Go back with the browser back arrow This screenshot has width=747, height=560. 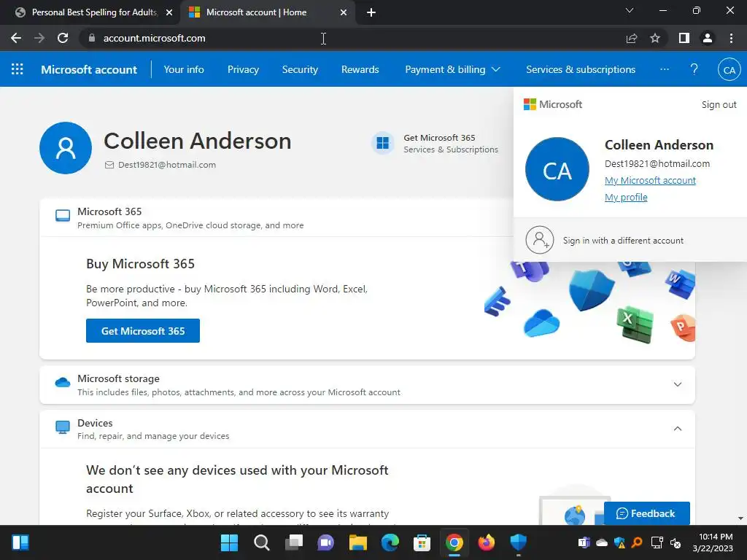[16, 38]
